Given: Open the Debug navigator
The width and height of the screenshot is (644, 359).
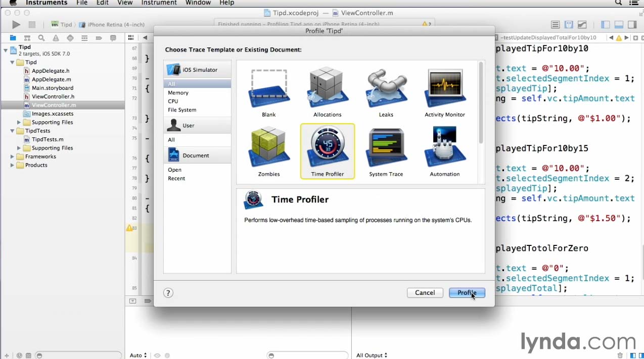Looking at the screenshot, I should 84,38.
